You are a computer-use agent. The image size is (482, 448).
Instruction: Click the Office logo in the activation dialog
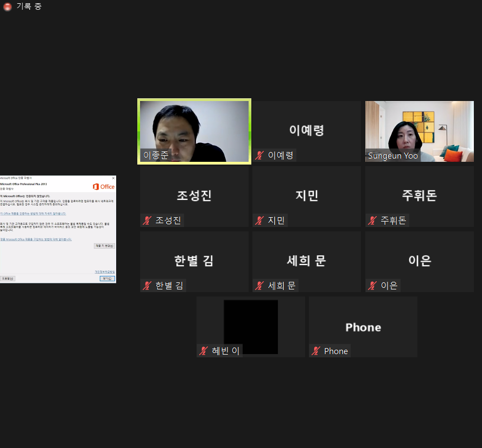click(104, 187)
